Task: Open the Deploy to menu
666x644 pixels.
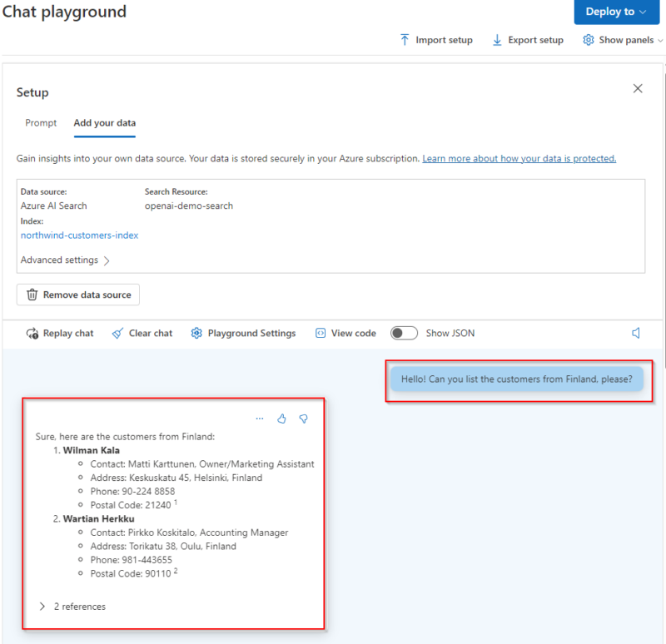Action: point(616,12)
